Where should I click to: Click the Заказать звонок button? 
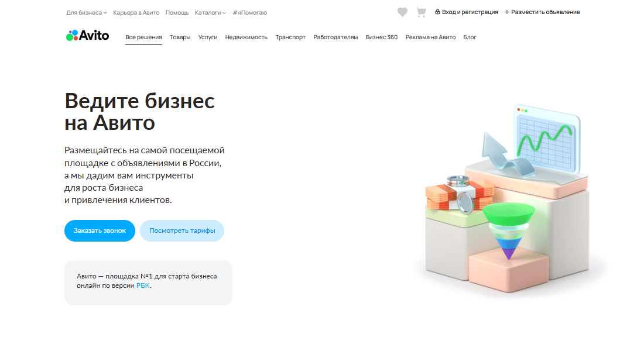point(100,230)
